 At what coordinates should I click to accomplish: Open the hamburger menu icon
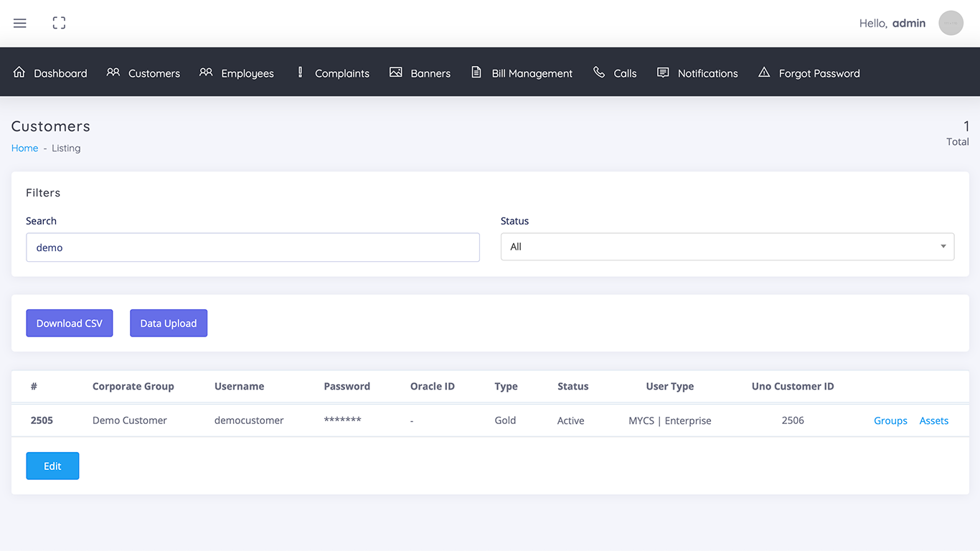[20, 23]
